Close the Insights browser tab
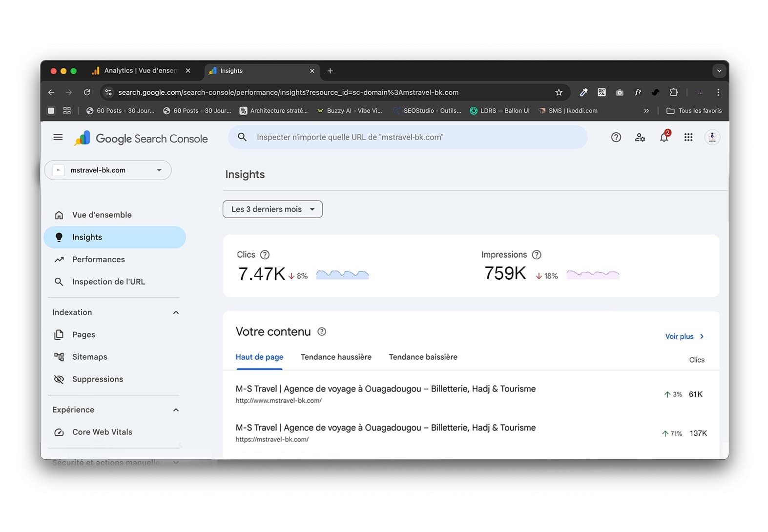This screenshot has width=768, height=532. click(312, 71)
